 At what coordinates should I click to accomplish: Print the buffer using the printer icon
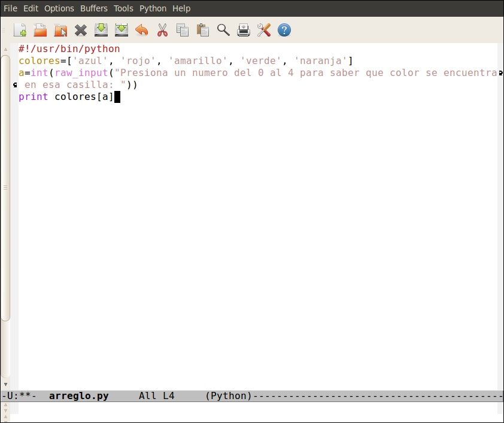point(244,30)
